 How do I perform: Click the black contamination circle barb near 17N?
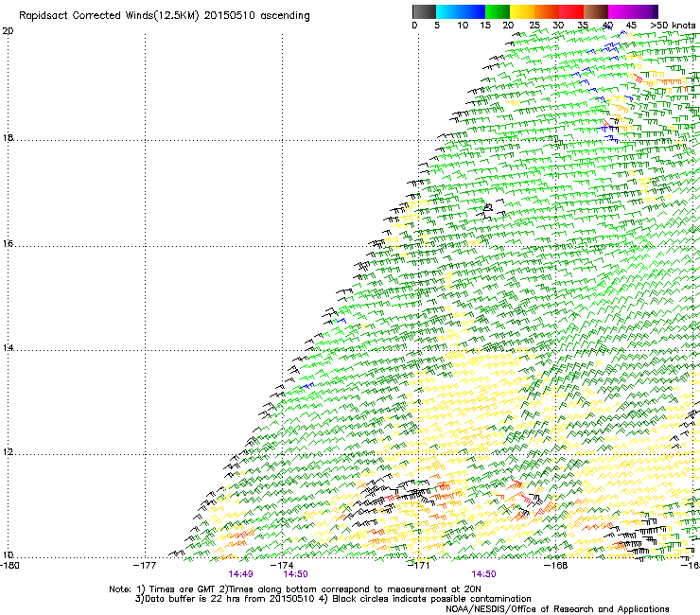pyautogui.click(x=488, y=207)
